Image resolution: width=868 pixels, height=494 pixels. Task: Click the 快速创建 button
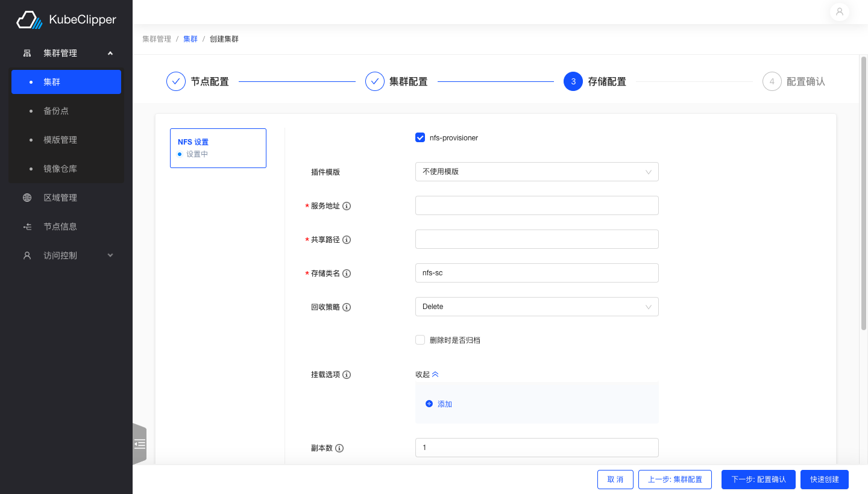coord(825,480)
